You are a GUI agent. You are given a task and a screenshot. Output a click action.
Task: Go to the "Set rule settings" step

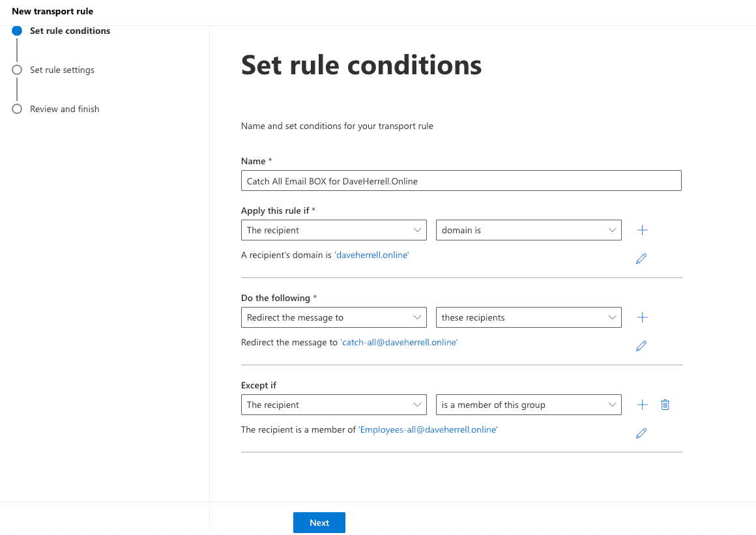(62, 70)
